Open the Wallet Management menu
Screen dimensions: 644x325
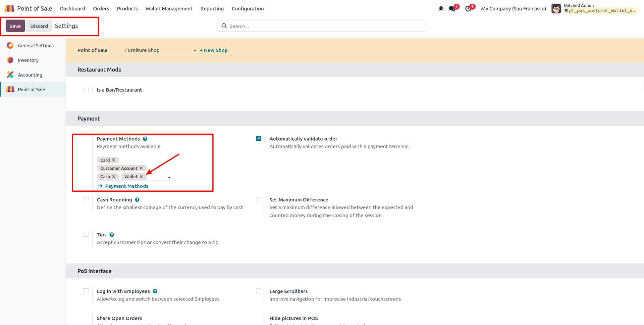169,8
